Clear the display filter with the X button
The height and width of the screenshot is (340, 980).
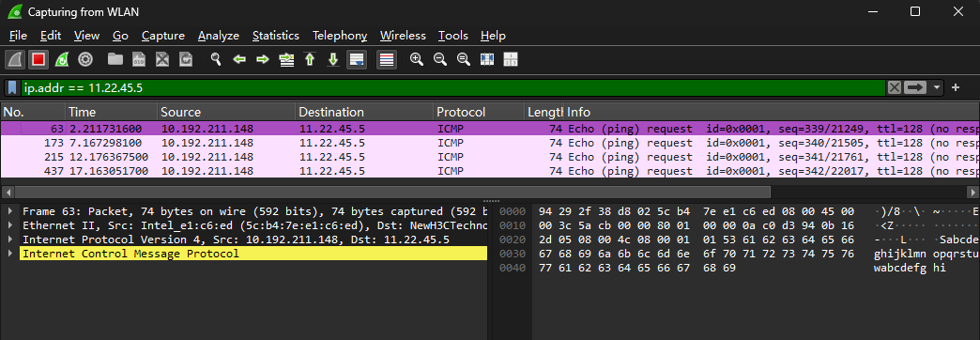[x=895, y=87]
